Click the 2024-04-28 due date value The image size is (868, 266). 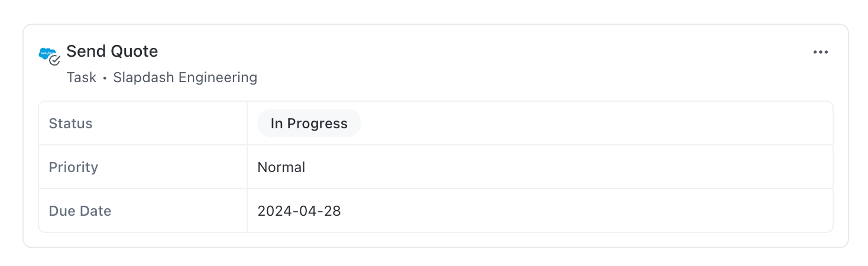pos(299,211)
